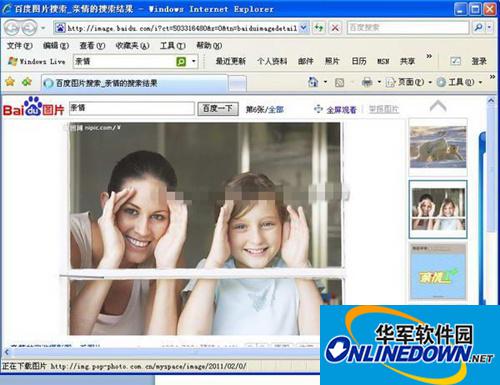Open a new blank tab

point(238,84)
